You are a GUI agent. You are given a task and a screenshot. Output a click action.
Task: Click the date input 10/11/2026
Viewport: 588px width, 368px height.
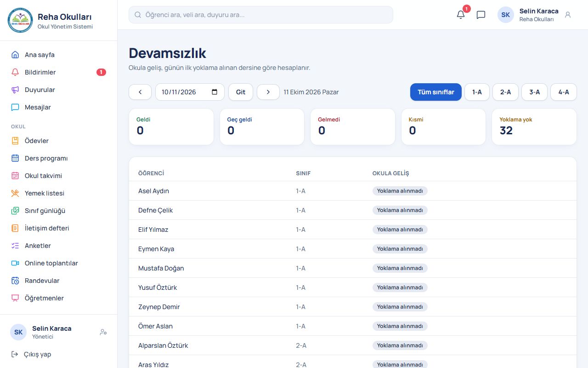click(190, 92)
